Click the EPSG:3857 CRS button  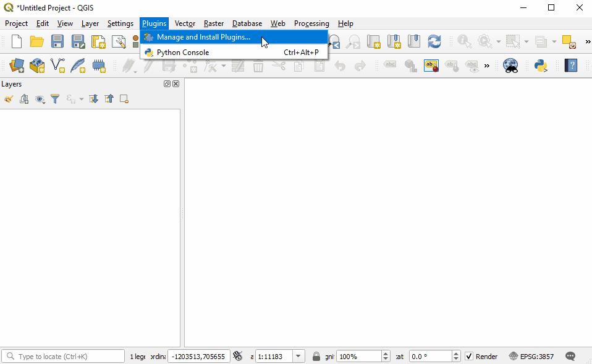pos(531,356)
